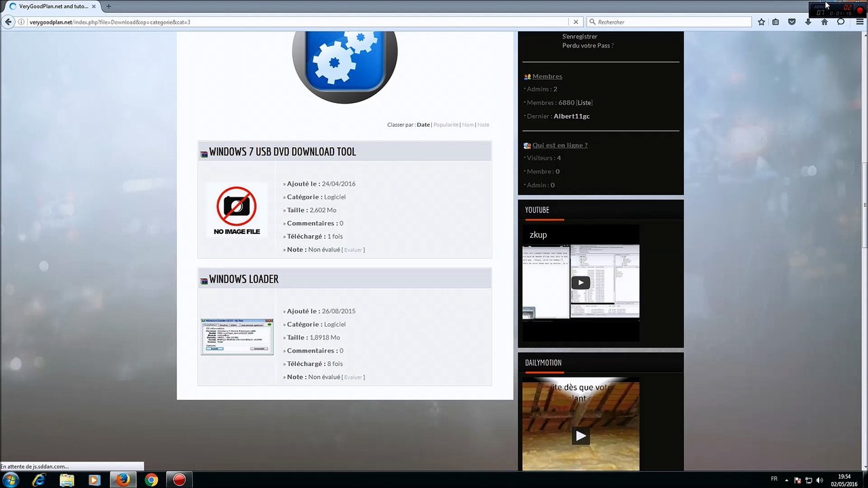Click the Membres group icon

pyautogui.click(x=527, y=77)
